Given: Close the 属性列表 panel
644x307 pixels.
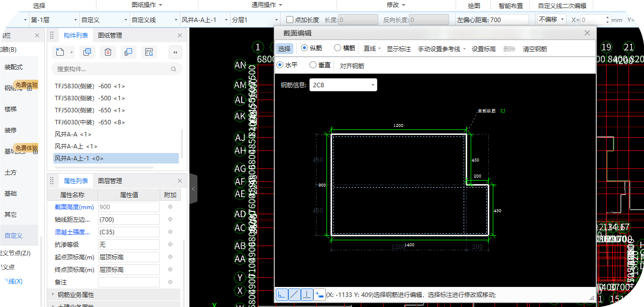Looking at the screenshot, I should [180, 181].
